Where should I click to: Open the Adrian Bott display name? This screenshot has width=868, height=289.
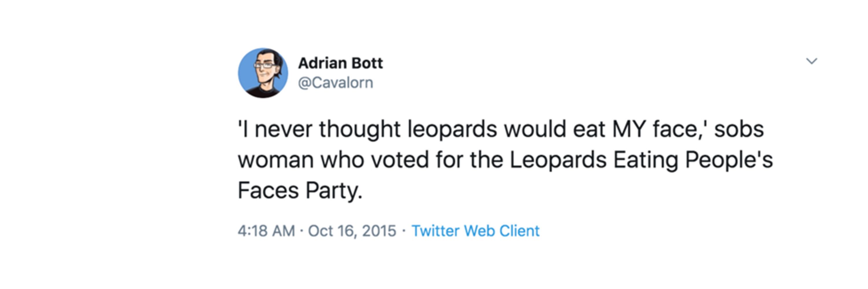[340, 63]
